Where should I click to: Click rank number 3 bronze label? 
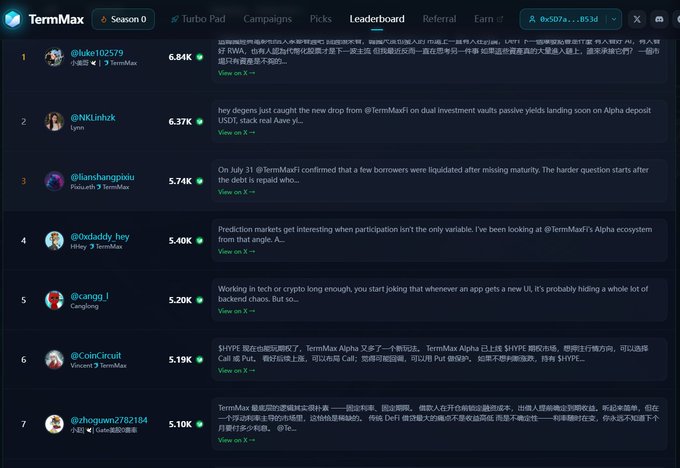tap(23, 181)
